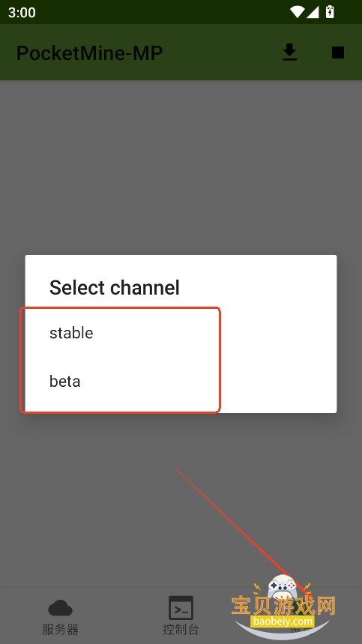Tap the 3:00 clock in status bar

[x=22, y=12]
